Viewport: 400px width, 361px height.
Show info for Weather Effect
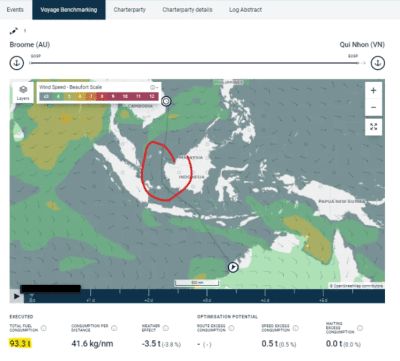[166, 328]
